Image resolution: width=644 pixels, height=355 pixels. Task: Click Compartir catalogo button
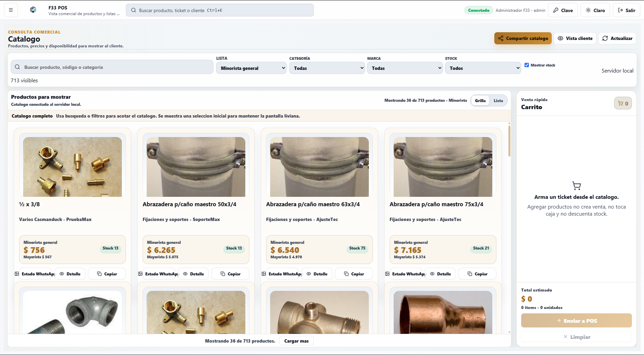[x=523, y=38]
